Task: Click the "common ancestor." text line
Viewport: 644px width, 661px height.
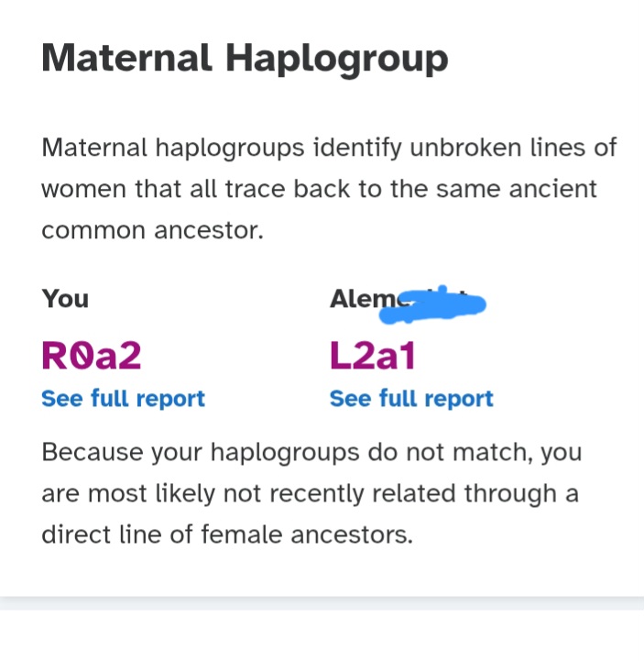Action: click(152, 231)
